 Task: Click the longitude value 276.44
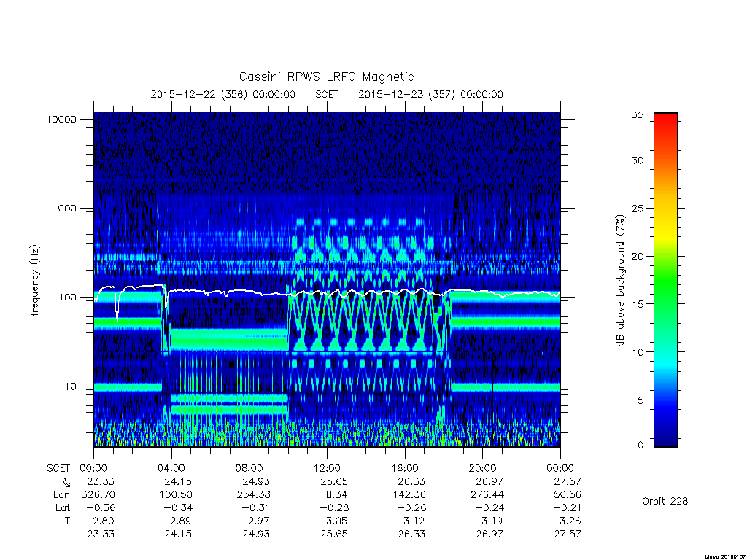point(487,495)
